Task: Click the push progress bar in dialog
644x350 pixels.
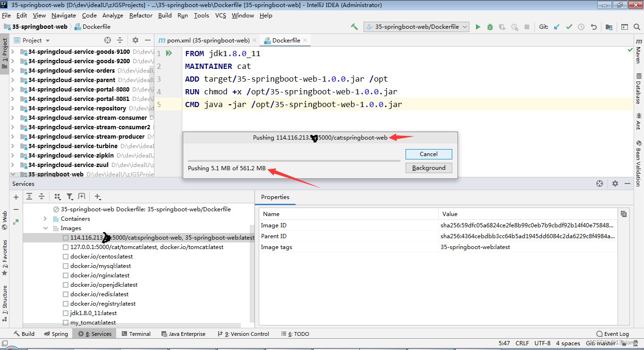Action: (294, 161)
